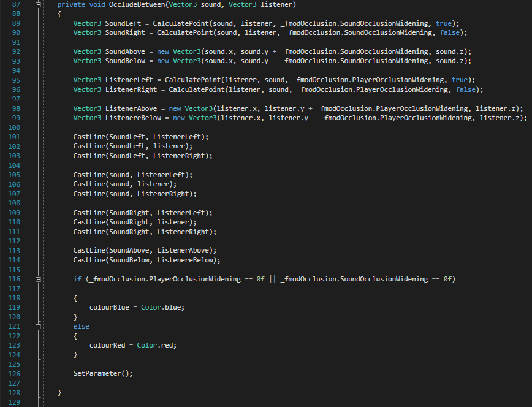Click Color.red on line 123

[x=155, y=346]
